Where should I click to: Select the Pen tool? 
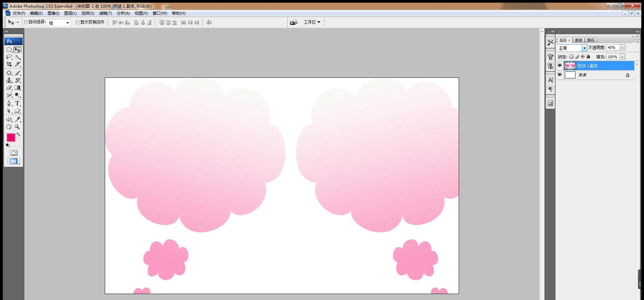tap(9, 104)
